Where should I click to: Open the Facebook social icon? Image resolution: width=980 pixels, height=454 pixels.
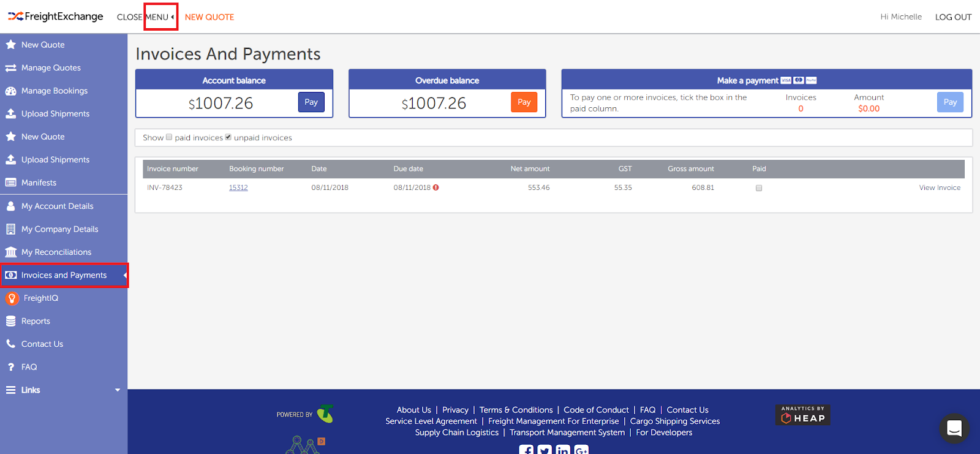tap(526, 450)
